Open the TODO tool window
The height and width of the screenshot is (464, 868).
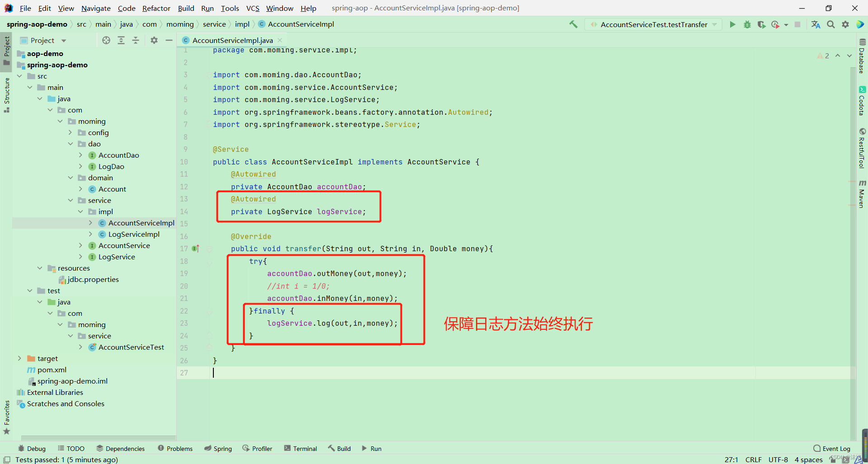click(x=71, y=449)
